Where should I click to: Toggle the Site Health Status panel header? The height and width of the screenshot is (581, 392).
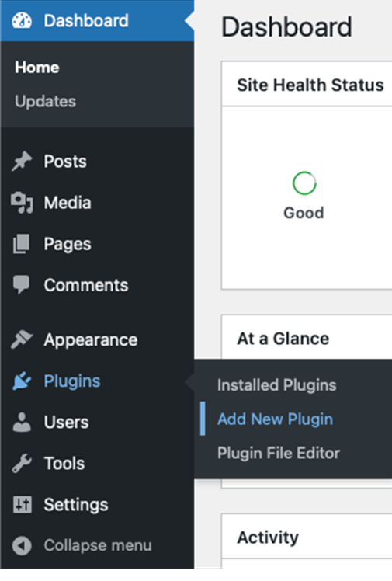pos(307,84)
